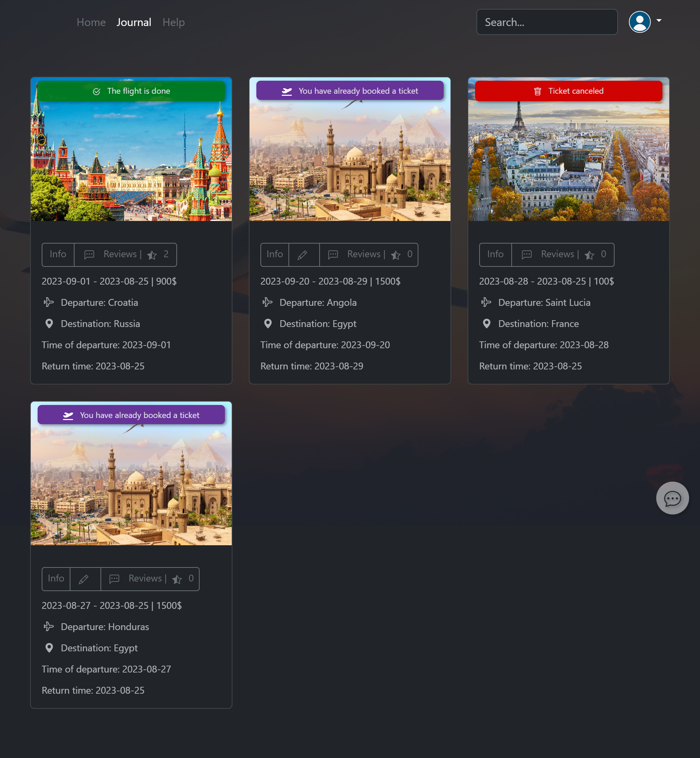
Task: Select the Journal navigation tab
Action: (x=134, y=22)
